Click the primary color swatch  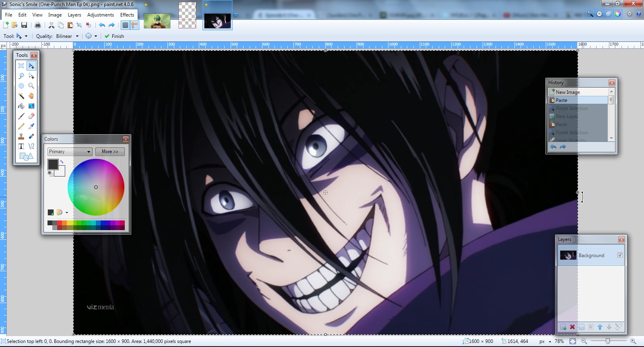(53, 164)
